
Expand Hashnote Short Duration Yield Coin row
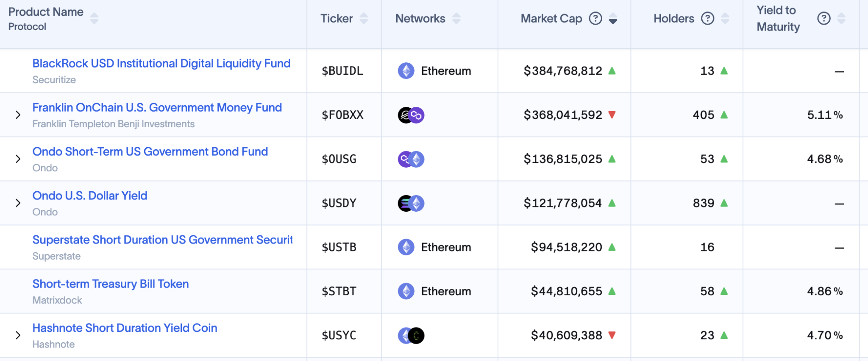point(18,336)
